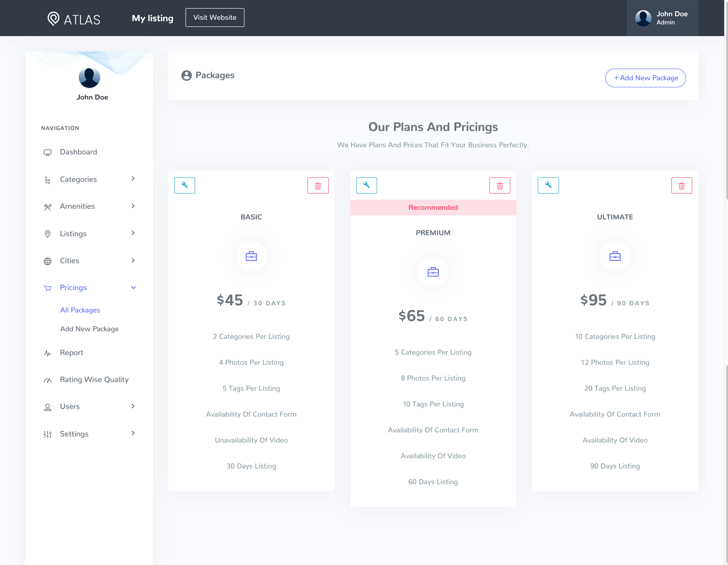Screen dimensions: 728x565
Task: Click the Basic package wrench edit icon
Action: click(x=184, y=185)
